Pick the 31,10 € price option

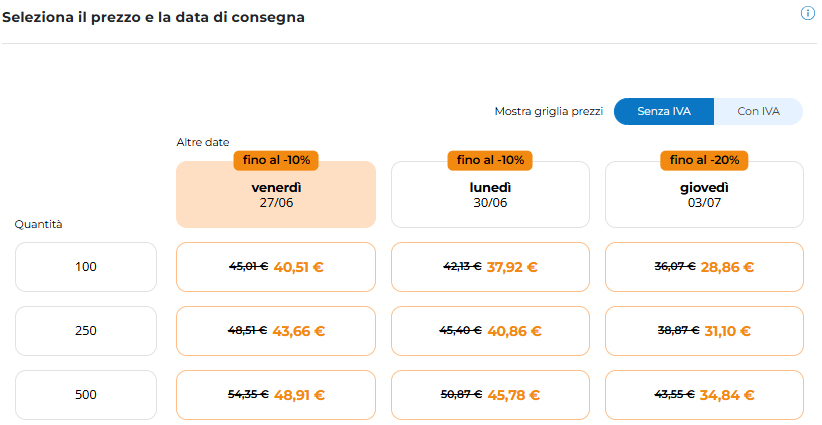704,331
